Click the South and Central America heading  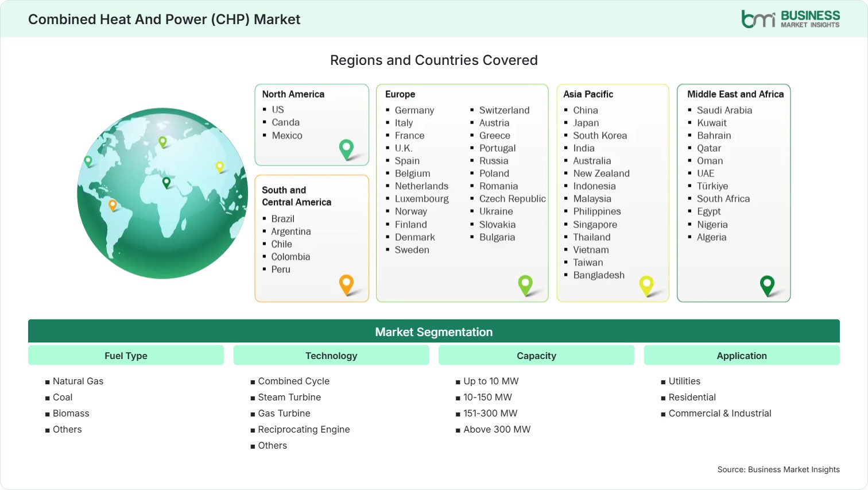[296, 196]
